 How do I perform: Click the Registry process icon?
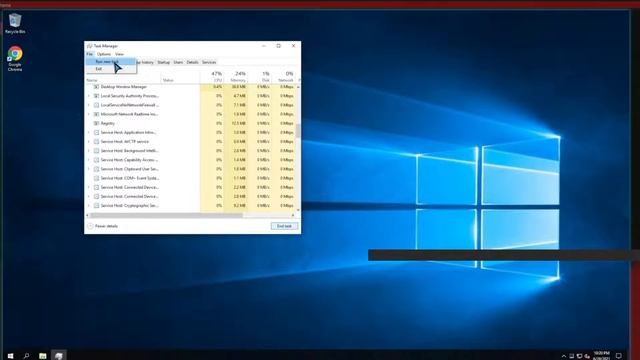[96, 123]
